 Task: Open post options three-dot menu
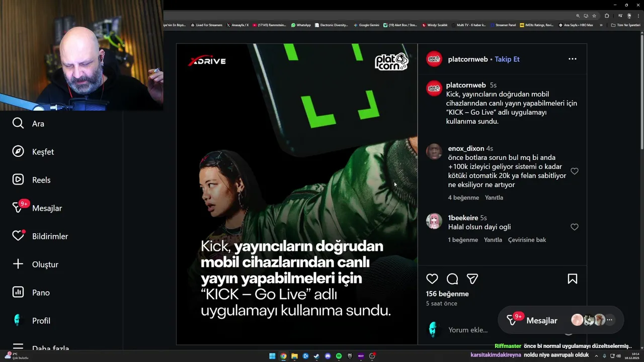(x=573, y=59)
